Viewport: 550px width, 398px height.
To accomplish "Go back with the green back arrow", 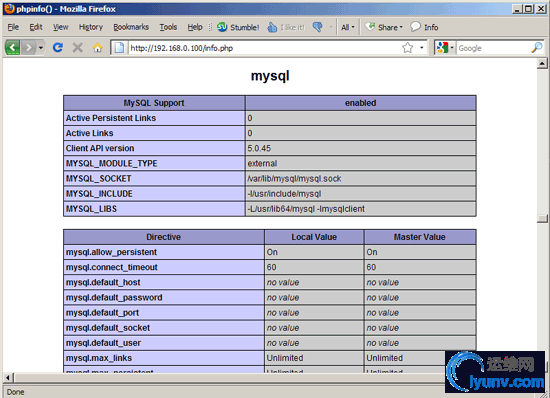I will click(x=13, y=47).
